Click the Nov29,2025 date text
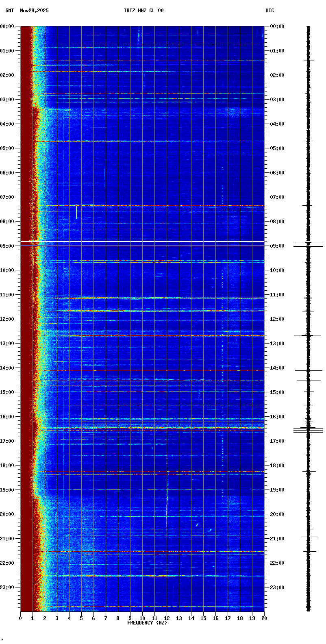The width and height of the screenshot is (326, 644). coord(34,11)
